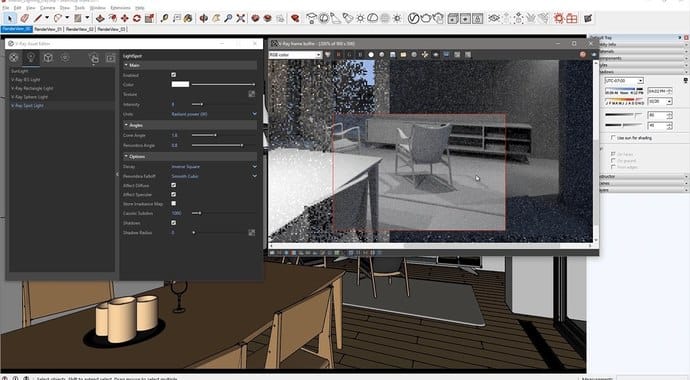Collapse the left asset list panel arrow
Viewport: 690px width, 380px height.
pos(117,175)
